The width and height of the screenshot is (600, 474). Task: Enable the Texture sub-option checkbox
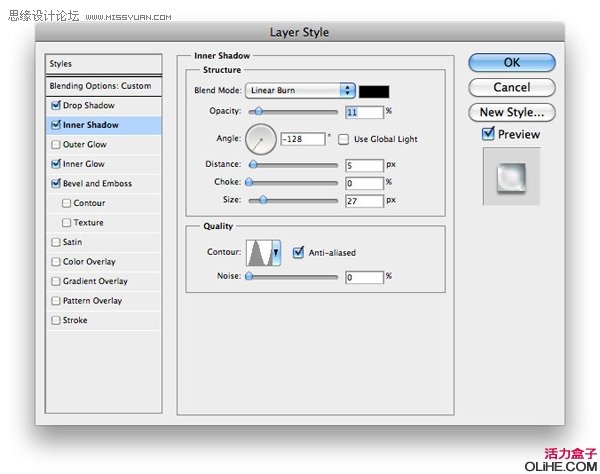pyautogui.click(x=66, y=222)
